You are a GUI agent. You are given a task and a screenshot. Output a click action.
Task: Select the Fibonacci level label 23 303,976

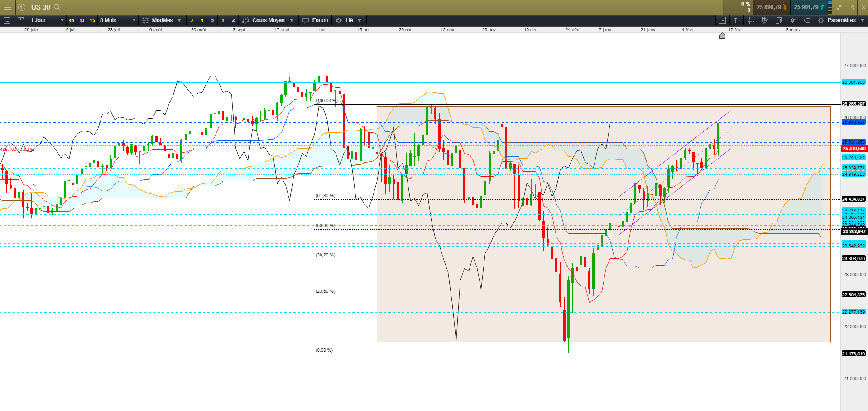854,259
